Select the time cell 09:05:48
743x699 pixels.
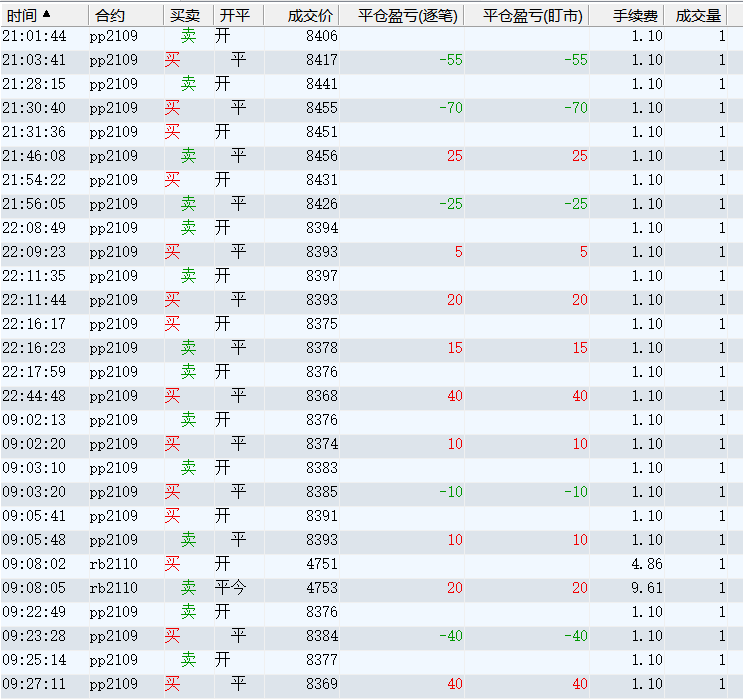click(34, 540)
